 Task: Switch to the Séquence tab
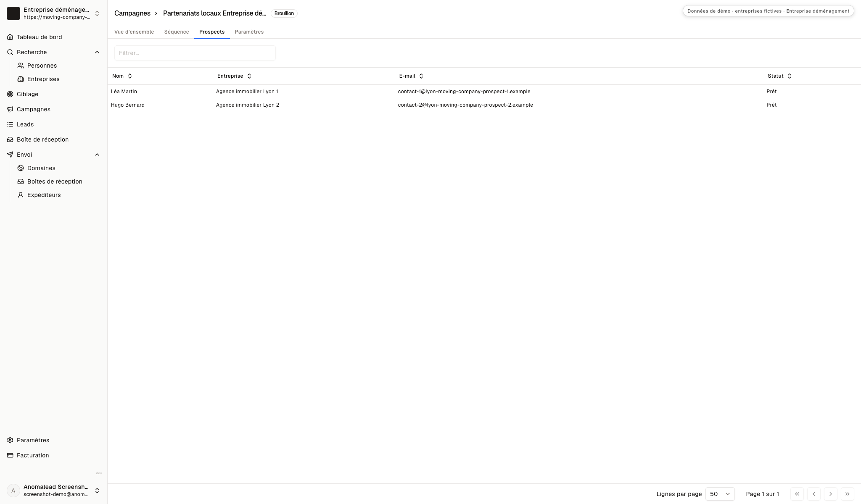pos(177,32)
